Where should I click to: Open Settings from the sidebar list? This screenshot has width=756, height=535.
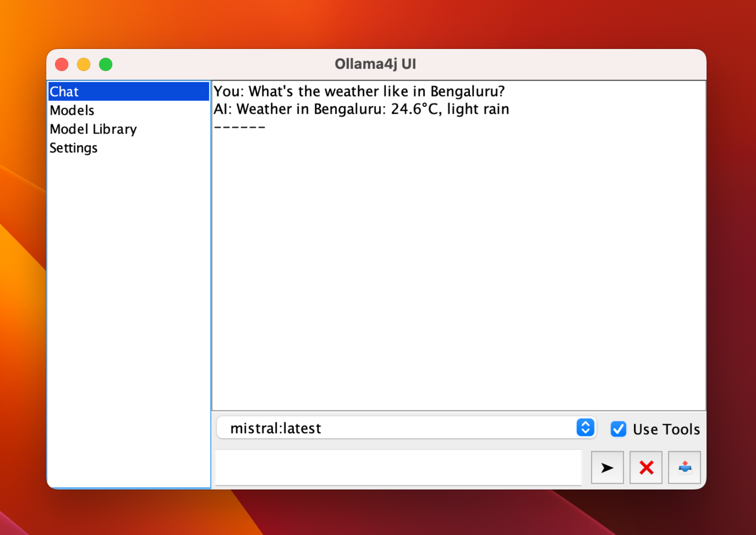74,148
